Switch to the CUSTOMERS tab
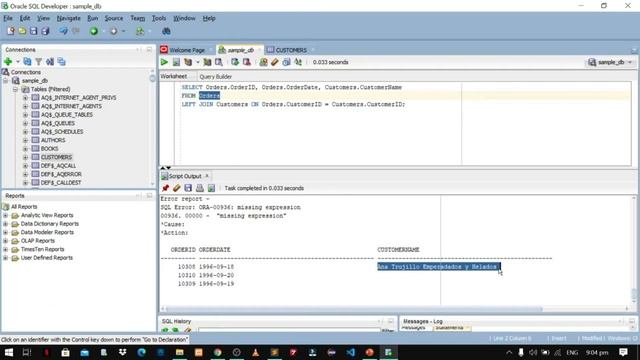 tap(291, 50)
